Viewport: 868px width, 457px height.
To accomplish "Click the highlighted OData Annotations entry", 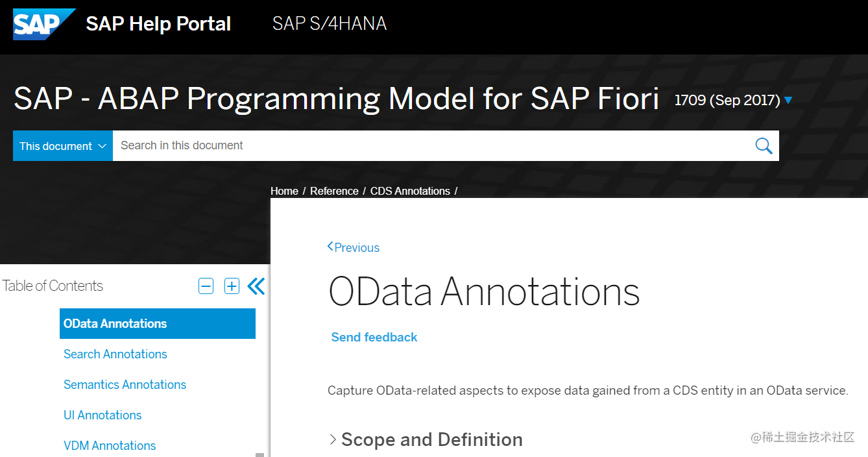I will [x=115, y=323].
